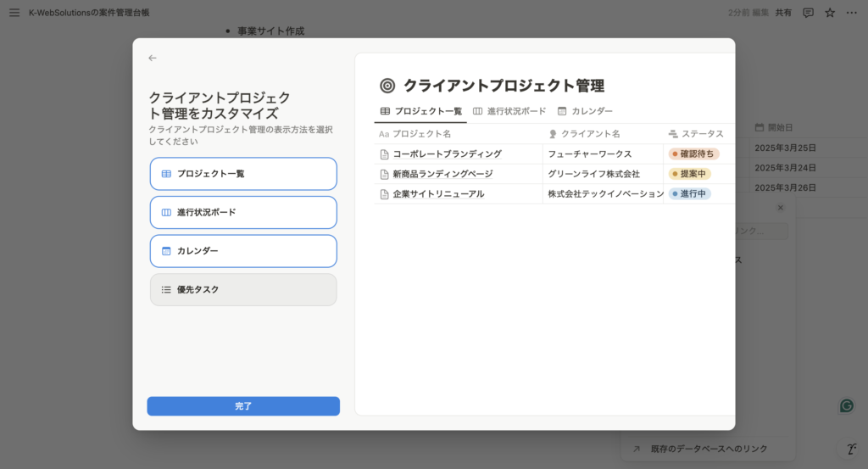
Task: Switch to the 進行状況ボード tab in preview
Action: pos(509,111)
